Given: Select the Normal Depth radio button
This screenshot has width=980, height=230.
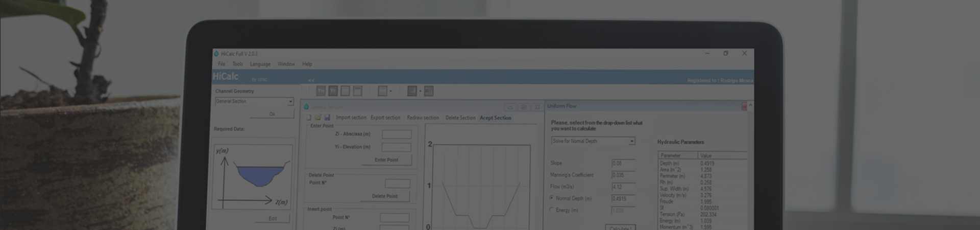Looking at the screenshot, I should pos(551,198).
